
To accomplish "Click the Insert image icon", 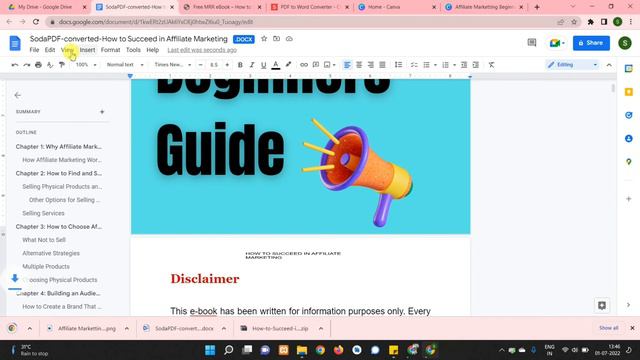I will [327, 65].
